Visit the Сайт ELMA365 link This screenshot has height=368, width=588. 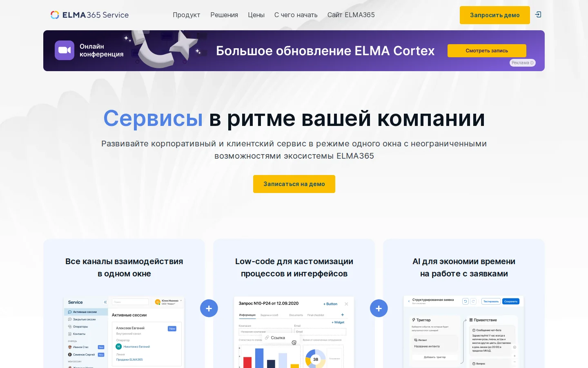(x=351, y=15)
